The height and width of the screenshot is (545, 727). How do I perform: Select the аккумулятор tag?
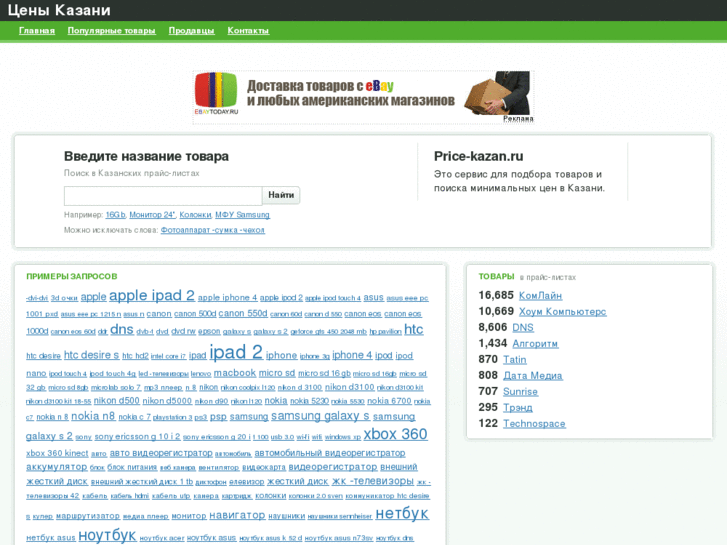click(x=57, y=467)
